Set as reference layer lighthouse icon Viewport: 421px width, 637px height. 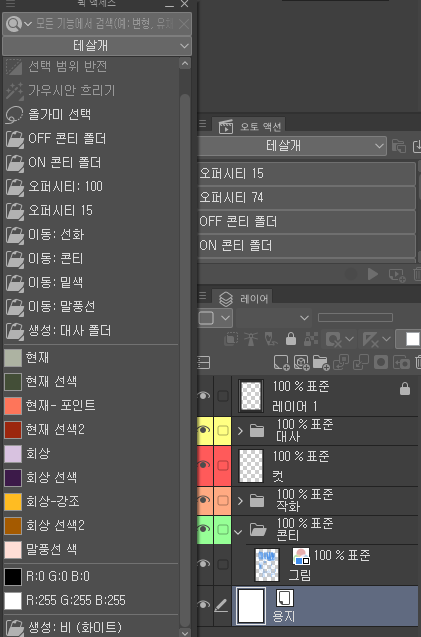pos(251,339)
